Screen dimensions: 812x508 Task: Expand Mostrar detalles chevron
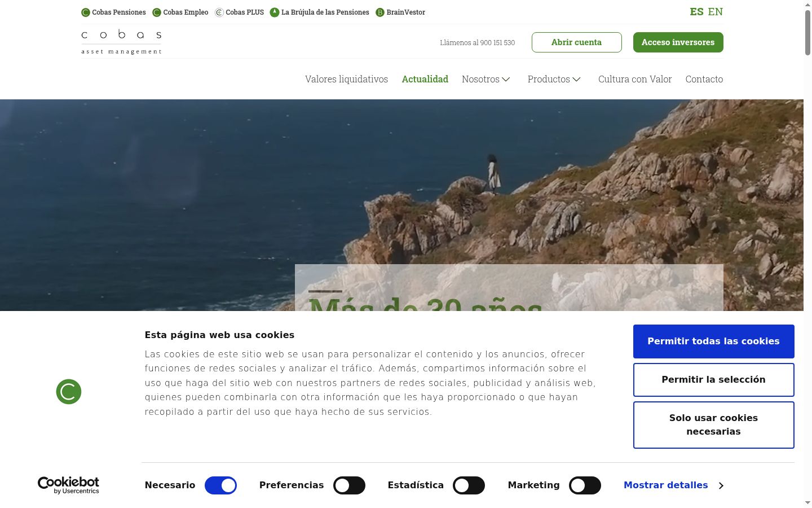click(x=721, y=485)
